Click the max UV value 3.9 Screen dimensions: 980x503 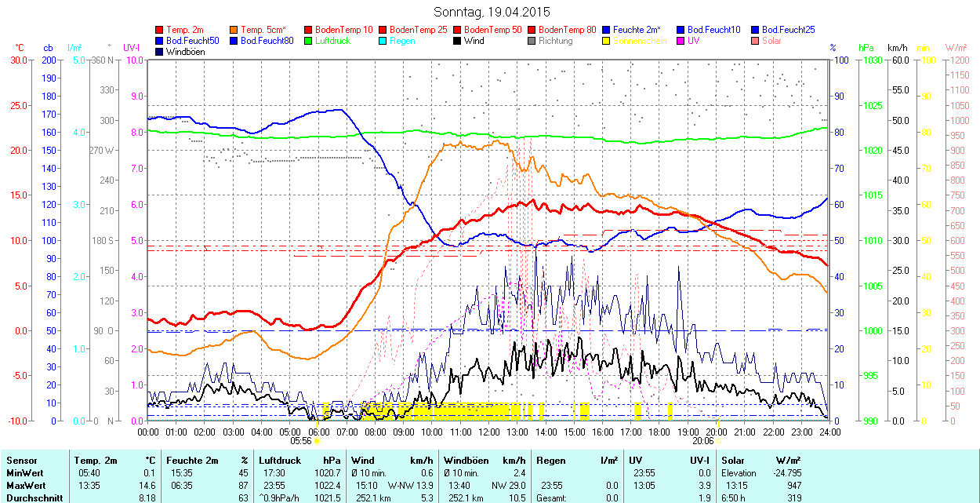coord(705,486)
